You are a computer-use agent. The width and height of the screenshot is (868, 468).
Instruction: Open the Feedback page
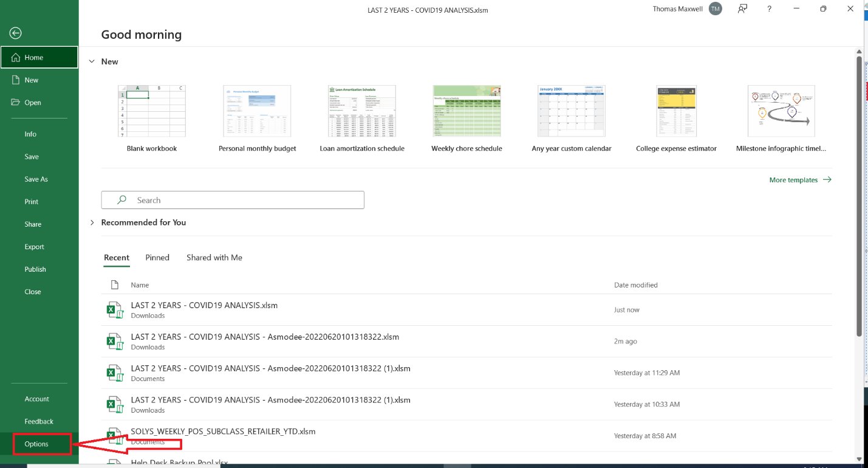point(39,421)
